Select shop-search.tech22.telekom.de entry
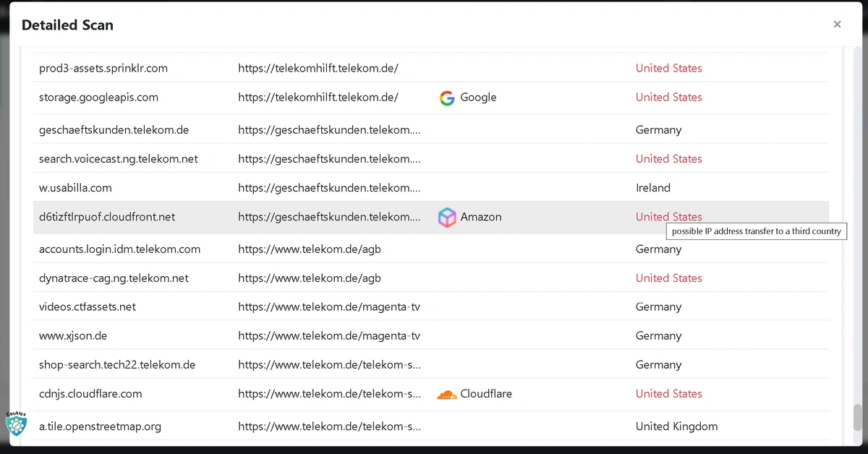868x454 pixels. pos(117,365)
